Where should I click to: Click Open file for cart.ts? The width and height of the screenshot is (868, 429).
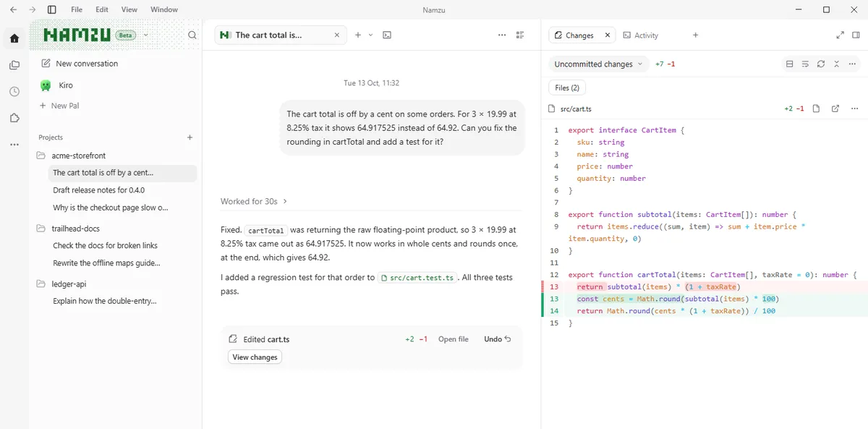[x=454, y=339]
